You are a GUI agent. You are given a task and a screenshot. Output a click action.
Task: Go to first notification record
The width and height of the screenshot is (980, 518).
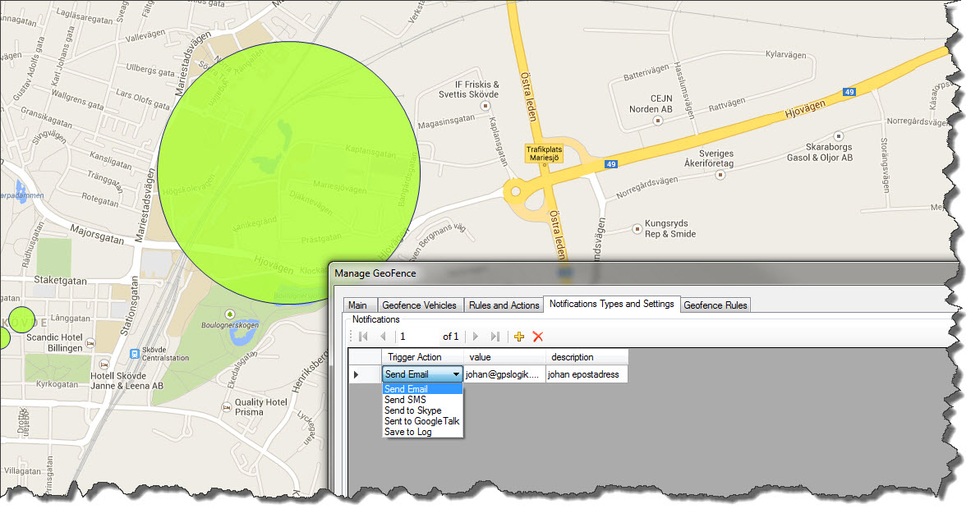(x=363, y=337)
